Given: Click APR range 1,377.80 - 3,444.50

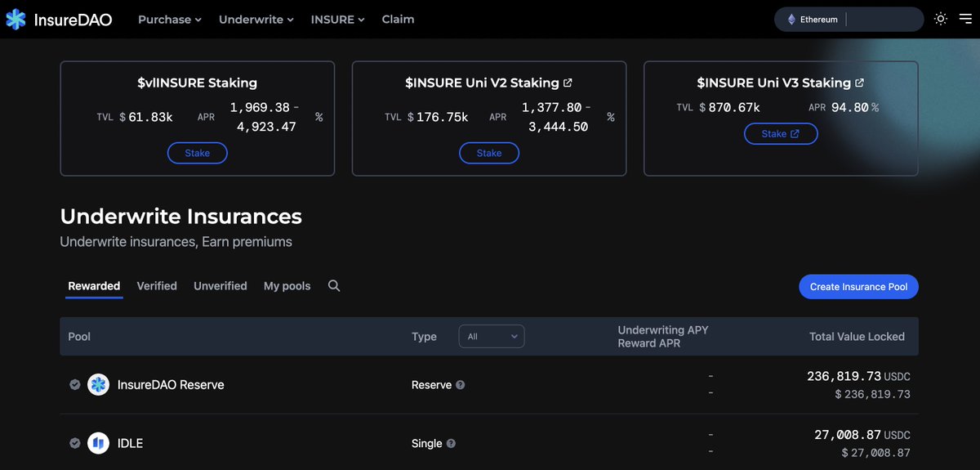Looking at the screenshot, I should pos(555,117).
